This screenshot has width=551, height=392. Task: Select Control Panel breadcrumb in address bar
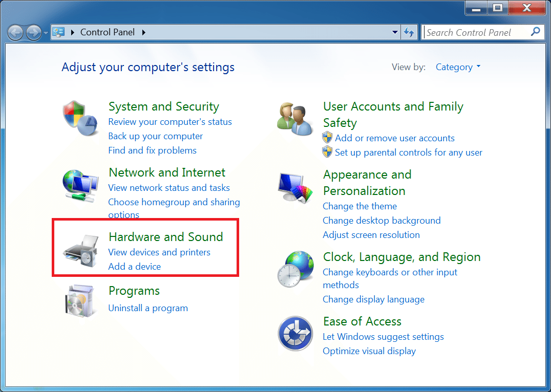pyautogui.click(x=108, y=32)
